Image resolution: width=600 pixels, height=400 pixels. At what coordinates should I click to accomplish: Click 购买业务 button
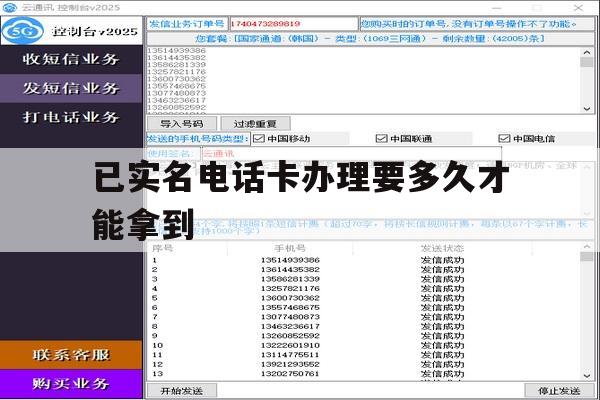click(x=71, y=384)
